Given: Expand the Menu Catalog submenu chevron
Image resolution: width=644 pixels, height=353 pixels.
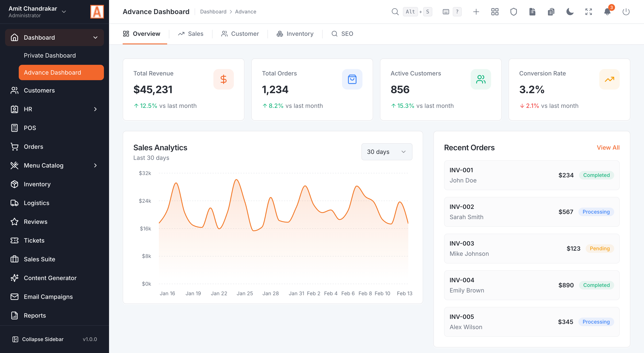Looking at the screenshot, I should tap(95, 165).
